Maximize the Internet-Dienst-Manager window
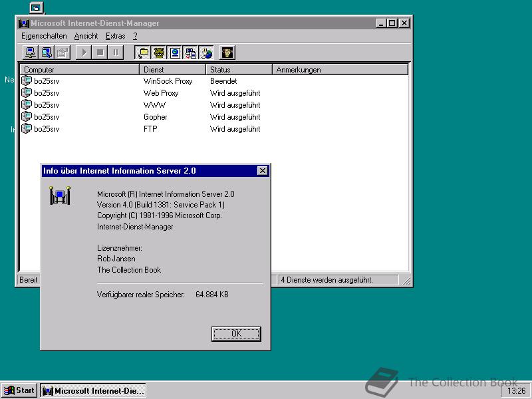This screenshot has width=532, height=399. [x=392, y=23]
